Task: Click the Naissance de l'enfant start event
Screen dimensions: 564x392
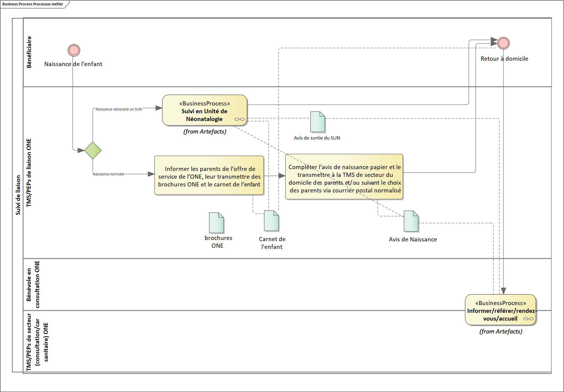Action: point(74,50)
